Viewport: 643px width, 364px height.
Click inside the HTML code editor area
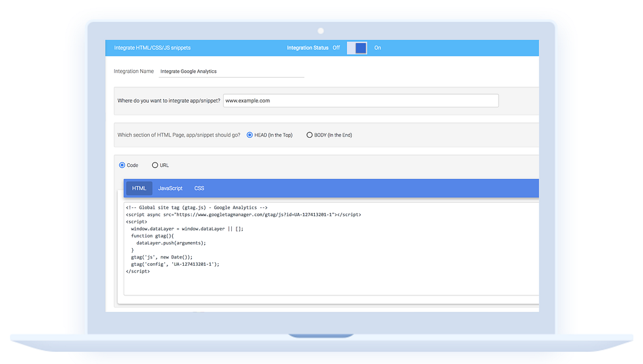[331, 248]
